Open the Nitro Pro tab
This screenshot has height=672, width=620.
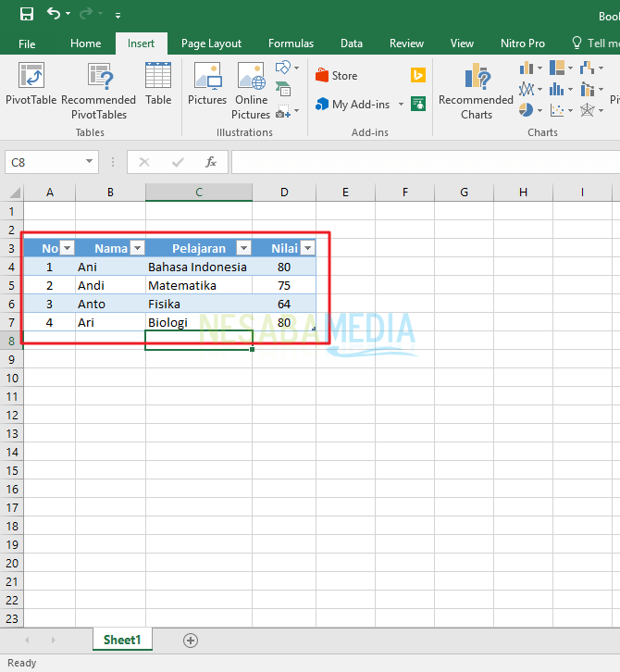523,44
